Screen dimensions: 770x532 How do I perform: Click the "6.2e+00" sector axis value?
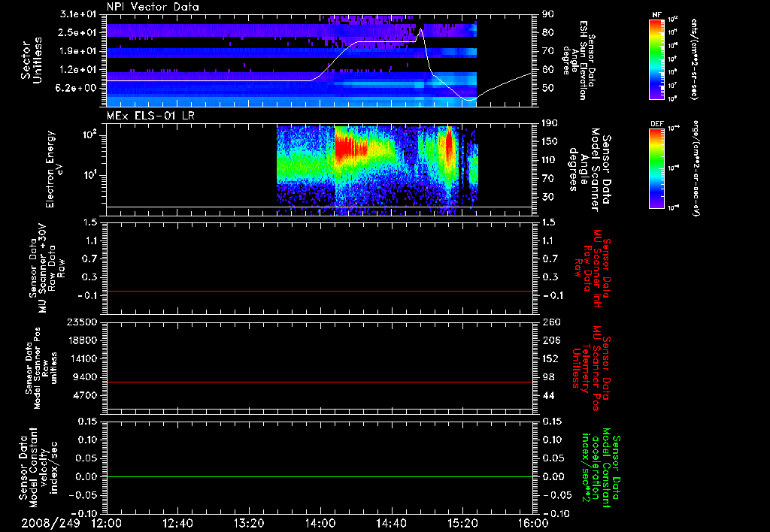77,88
